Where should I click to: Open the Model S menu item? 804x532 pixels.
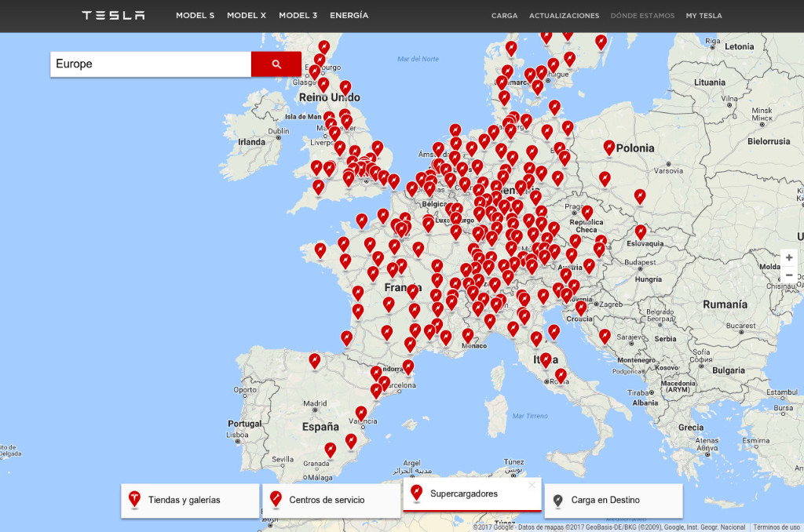point(195,16)
